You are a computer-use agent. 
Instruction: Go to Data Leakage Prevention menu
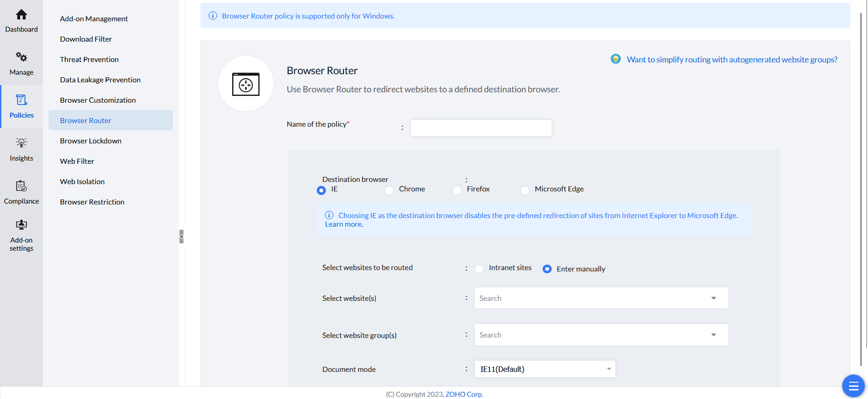click(x=100, y=80)
